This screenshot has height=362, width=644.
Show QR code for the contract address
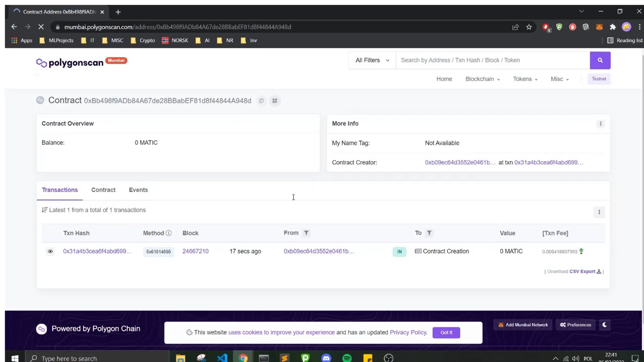(x=275, y=101)
